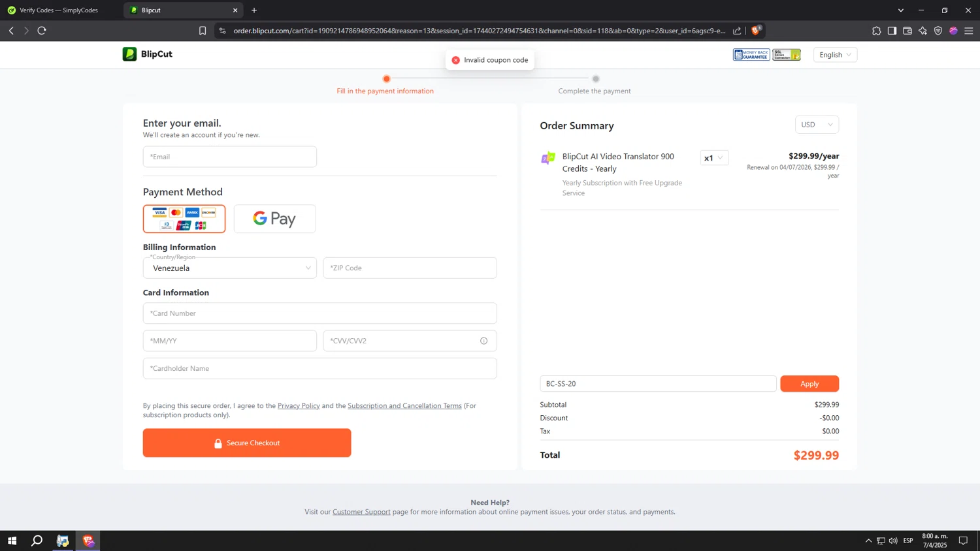
Task: Open the tab search dropdown arrow
Action: [900, 10]
